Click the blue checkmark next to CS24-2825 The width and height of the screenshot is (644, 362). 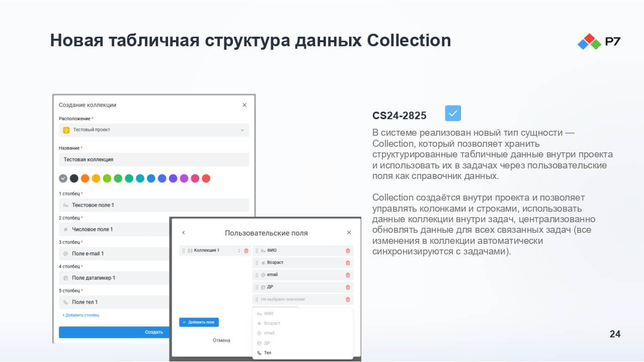453,113
